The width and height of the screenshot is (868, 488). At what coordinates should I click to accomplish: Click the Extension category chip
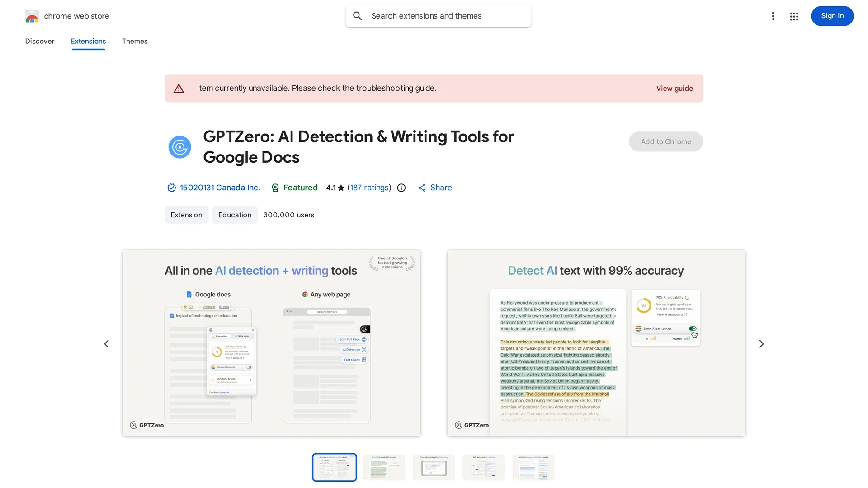186,215
